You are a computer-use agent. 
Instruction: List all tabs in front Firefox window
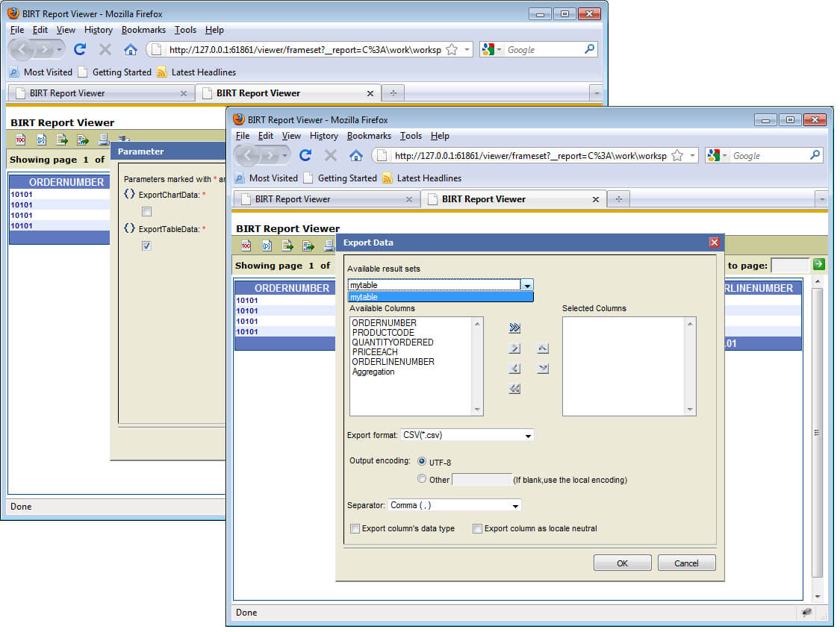pyautogui.click(x=822, y=199)
